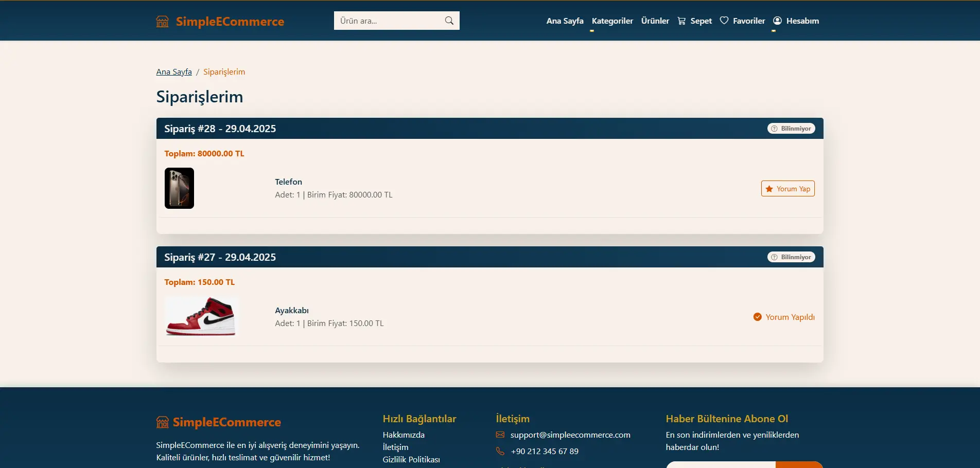Open the Sepet shopping cart
Image resolution: width=980 pixels, height=468 pixels.
(694, 21)
